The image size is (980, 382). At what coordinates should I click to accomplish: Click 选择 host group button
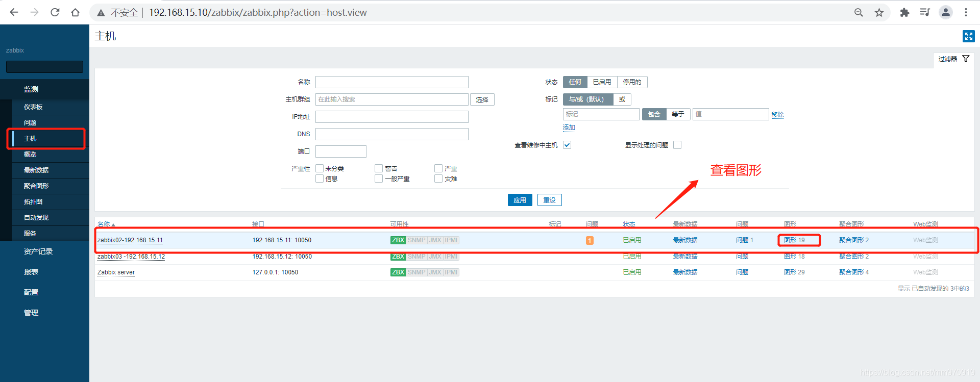pyautogui.click(x=482, y=99)
